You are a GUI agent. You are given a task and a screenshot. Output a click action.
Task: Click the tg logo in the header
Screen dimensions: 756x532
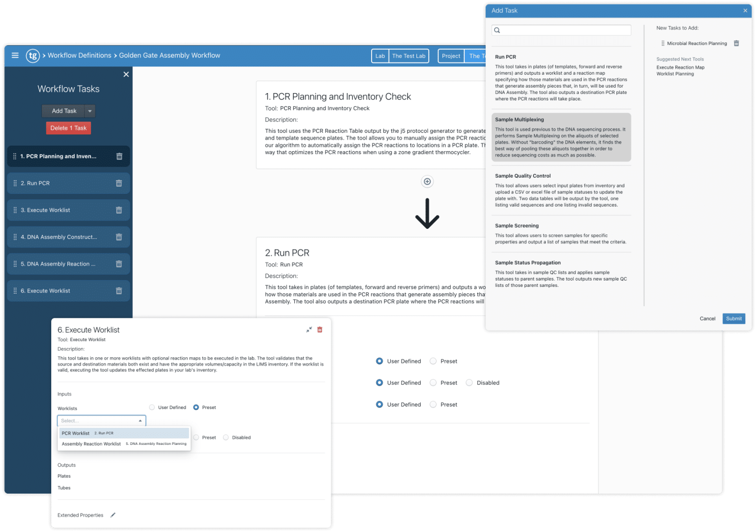click(32, 56)
